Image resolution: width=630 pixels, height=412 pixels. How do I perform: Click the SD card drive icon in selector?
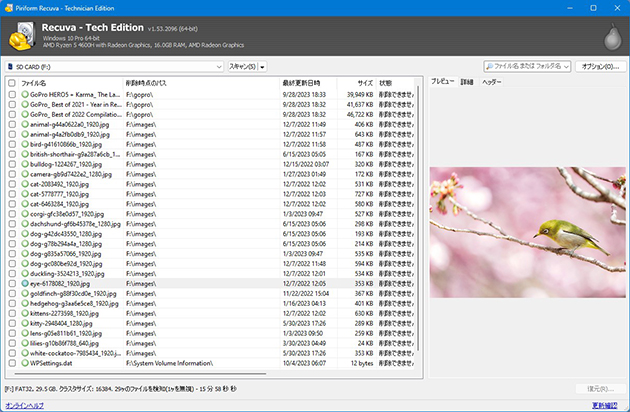[10, 67]
